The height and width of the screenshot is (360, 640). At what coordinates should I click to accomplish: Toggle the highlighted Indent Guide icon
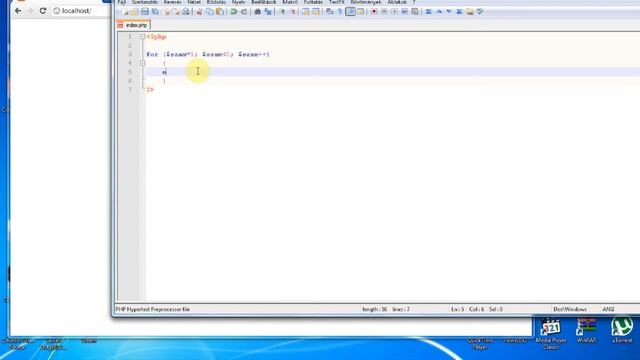pyautogui.click(x=351, y=12)
